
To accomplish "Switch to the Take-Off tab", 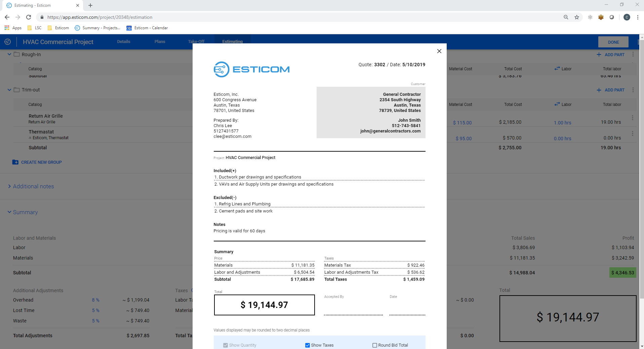I will click(196, 42).
